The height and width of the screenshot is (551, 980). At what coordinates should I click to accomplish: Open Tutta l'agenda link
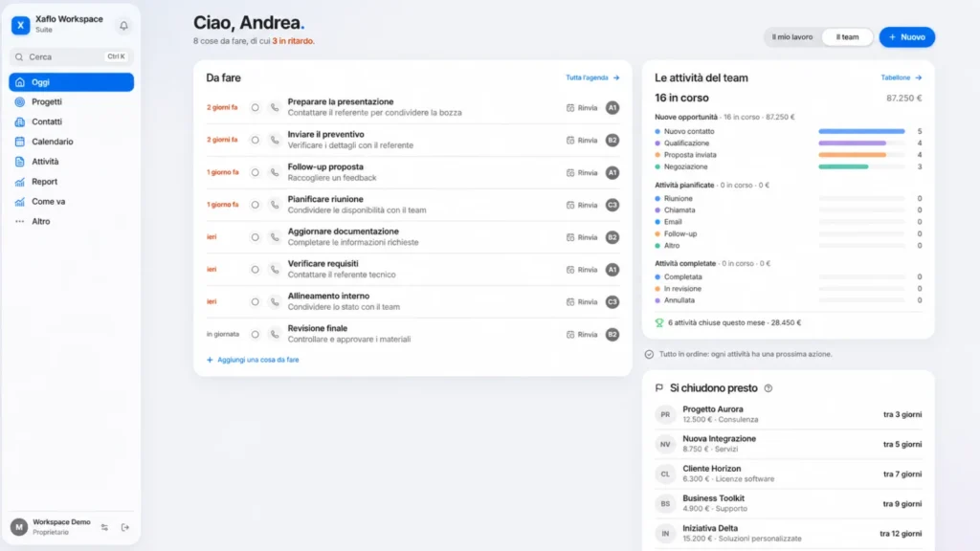pos(592,77)
